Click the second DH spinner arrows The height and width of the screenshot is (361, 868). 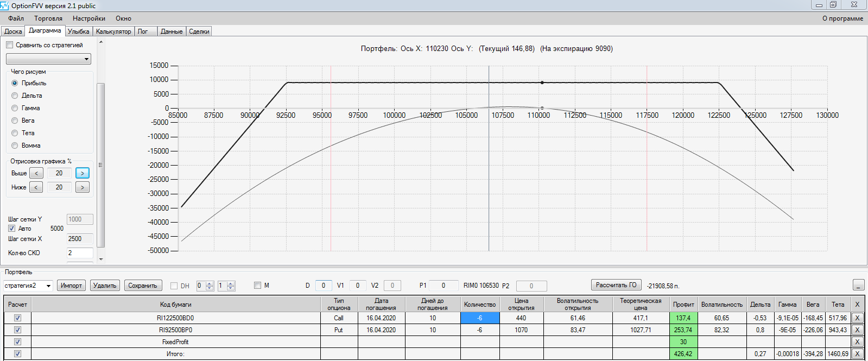231,286
